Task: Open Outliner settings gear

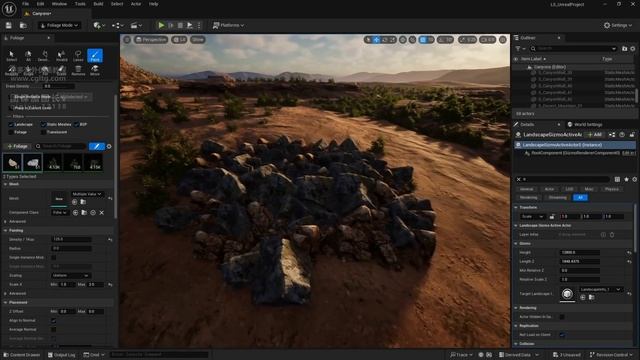Action: point(633,49)
